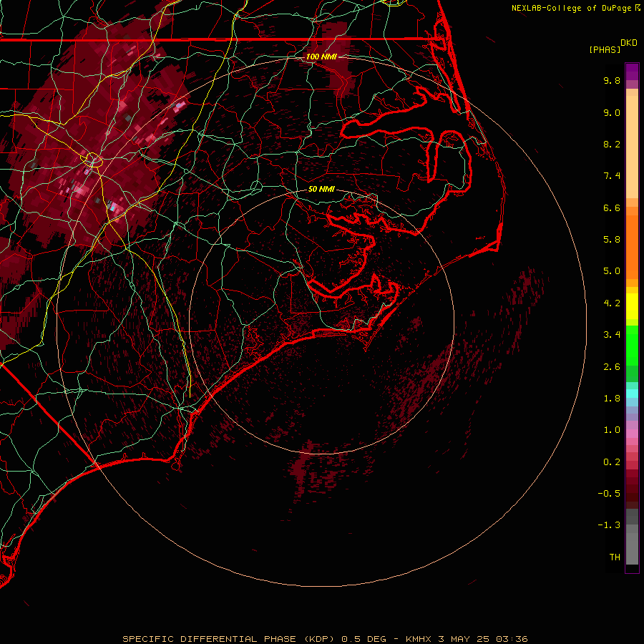Click the 5.8 scale value
Image resolution: width=644 pixels, height=644 pixels.
612,240
